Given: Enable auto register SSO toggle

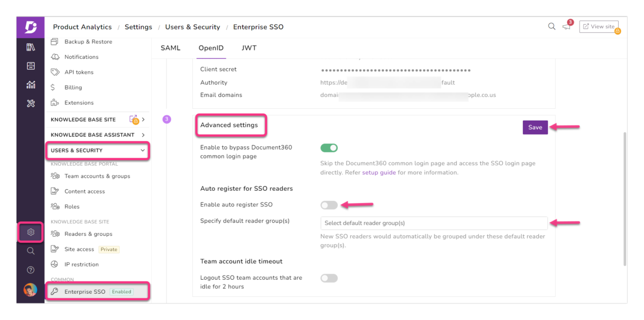Looking at the screenshot, I should (329, 205).
